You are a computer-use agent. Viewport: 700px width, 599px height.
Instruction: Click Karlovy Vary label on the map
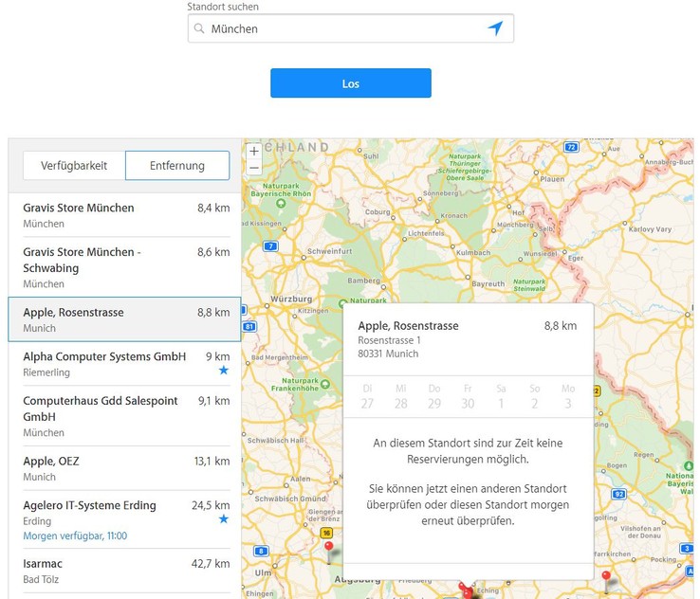pyautogui.click(x=650, y=229)
